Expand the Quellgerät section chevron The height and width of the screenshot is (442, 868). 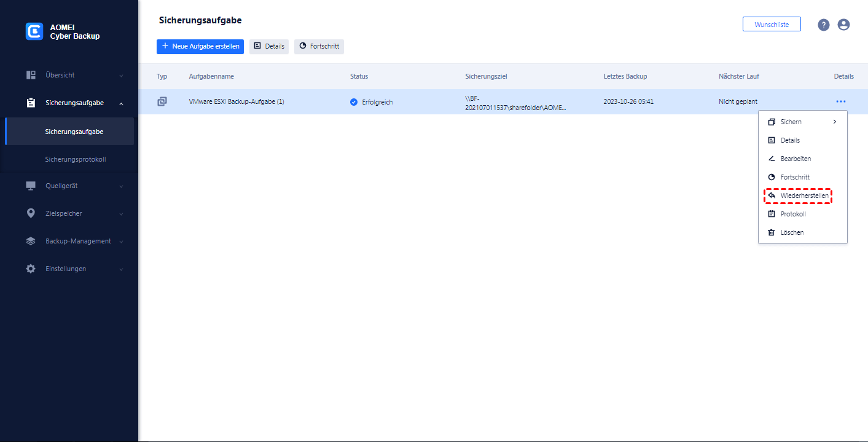coord(121,186)
